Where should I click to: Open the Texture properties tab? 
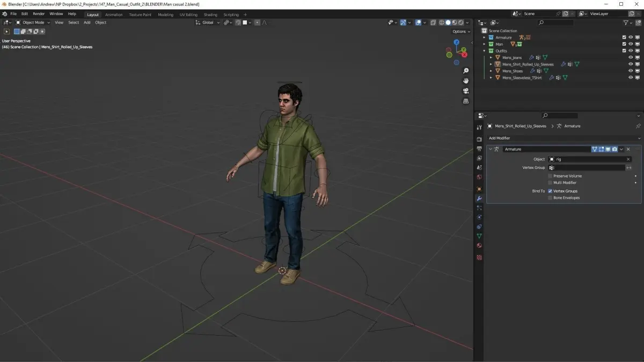(479, 257)
